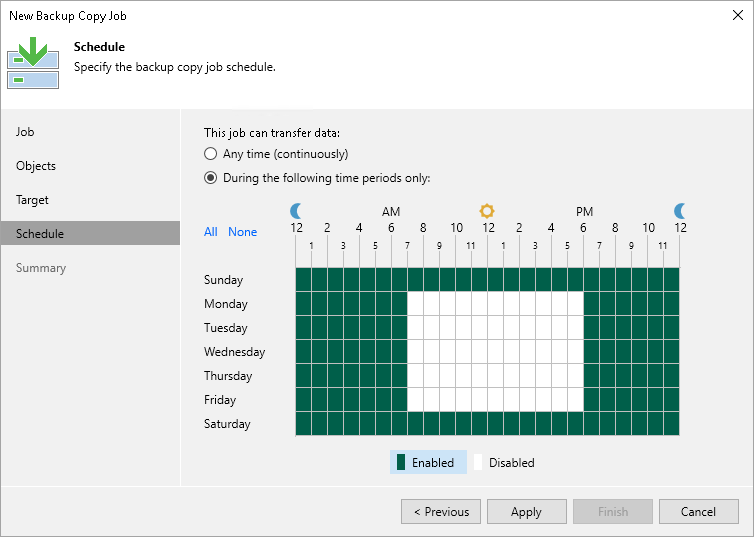The image size is (754, 537).
Task: Click the PM header label
Action: pyautogui.click(x=584, y=212)
